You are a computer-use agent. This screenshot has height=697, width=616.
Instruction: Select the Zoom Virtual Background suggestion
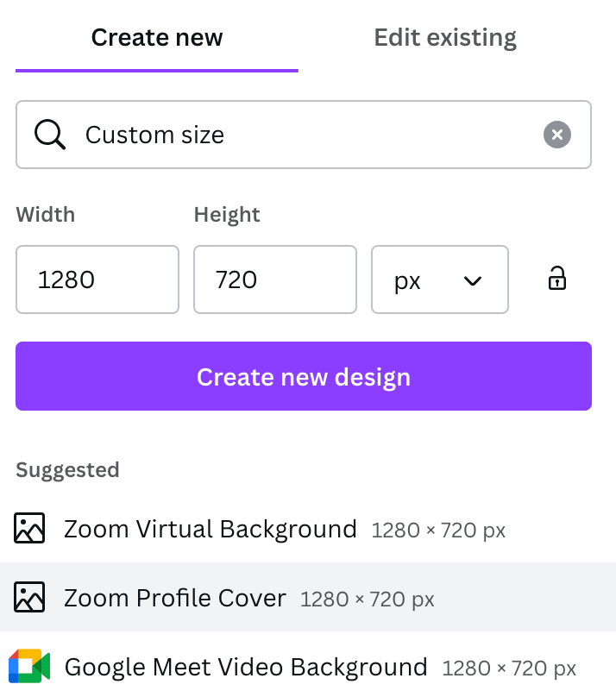click(x=210, y=529)
